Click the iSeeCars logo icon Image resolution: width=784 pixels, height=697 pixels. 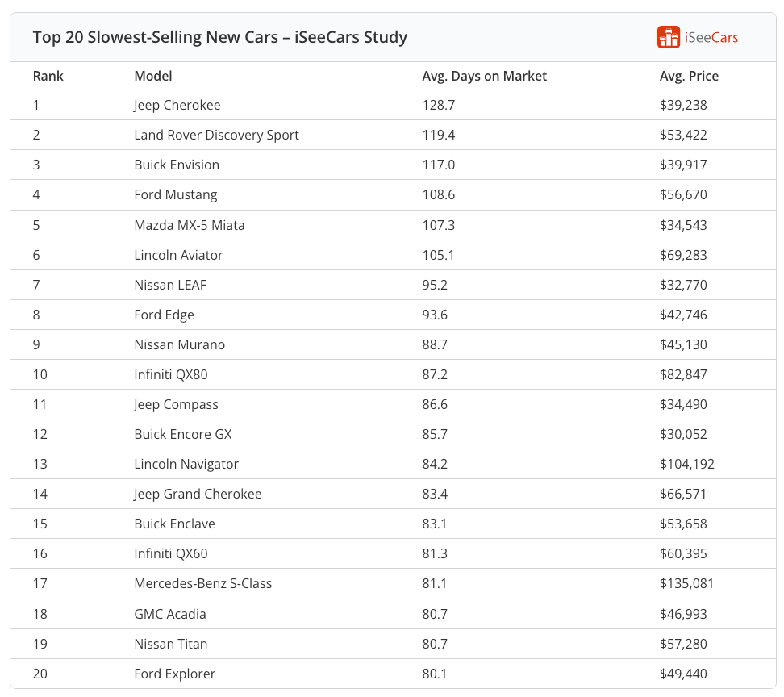point(669,37)
